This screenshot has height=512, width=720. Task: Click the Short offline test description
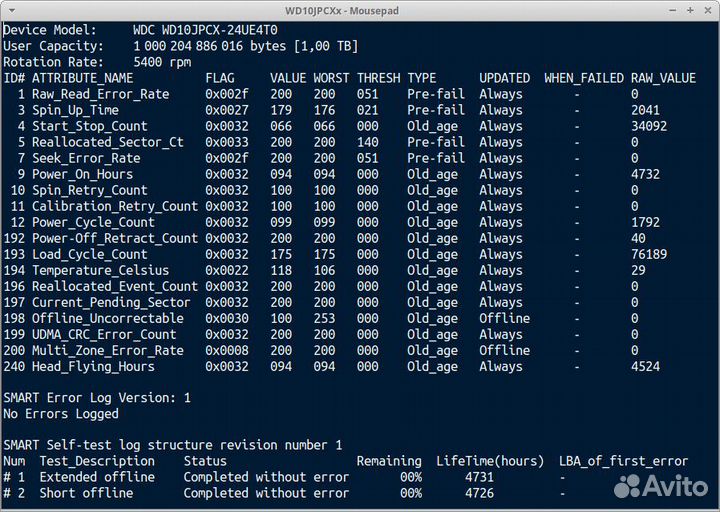86,493
